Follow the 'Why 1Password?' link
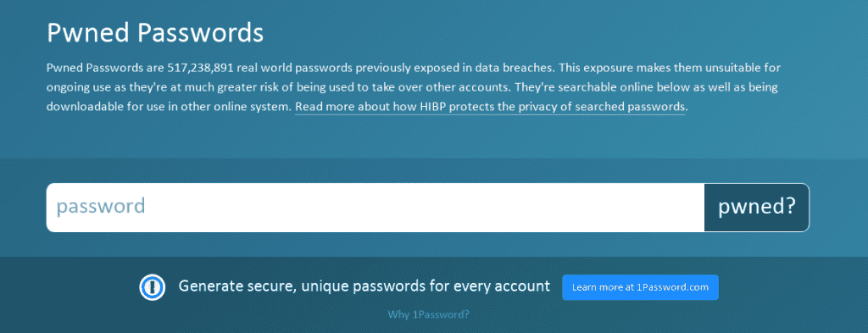Screen dimensions: 868x333 point(428,314)
